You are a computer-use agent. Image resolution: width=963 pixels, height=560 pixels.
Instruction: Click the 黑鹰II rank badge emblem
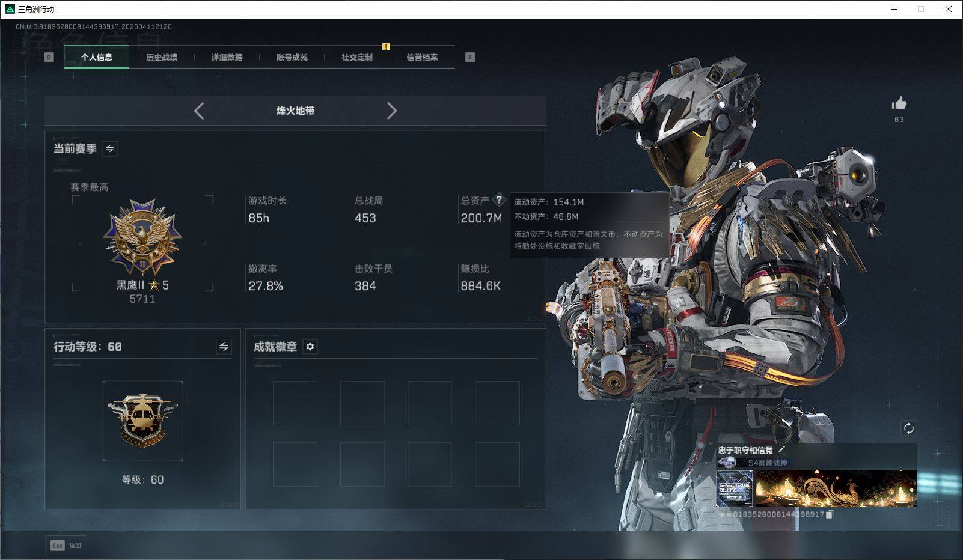click(142, 238)
